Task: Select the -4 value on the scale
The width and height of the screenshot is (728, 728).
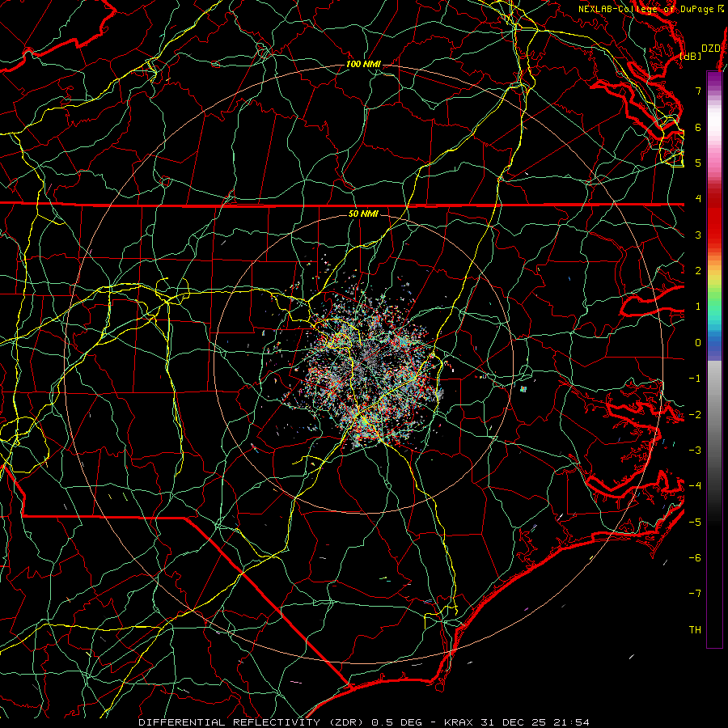Action: (x=695, y=486)
